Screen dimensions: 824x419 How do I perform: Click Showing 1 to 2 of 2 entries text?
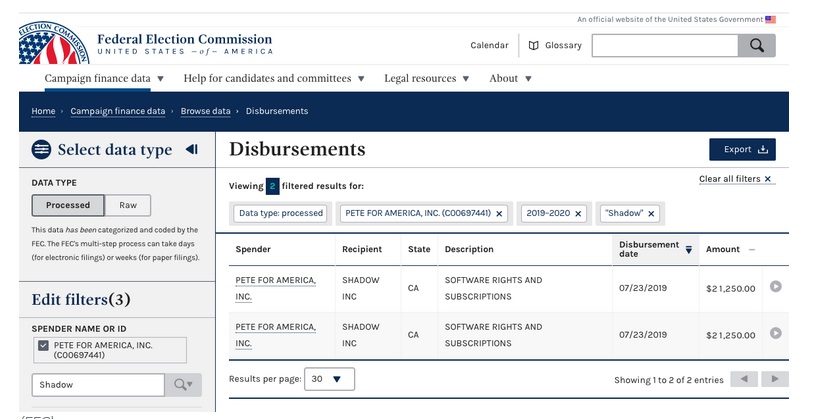[x=668, y=380]
